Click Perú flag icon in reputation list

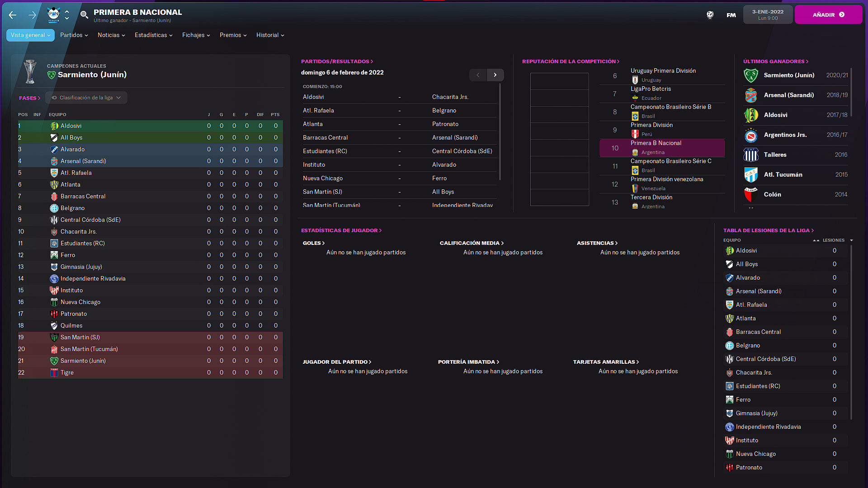pos(635,134)
